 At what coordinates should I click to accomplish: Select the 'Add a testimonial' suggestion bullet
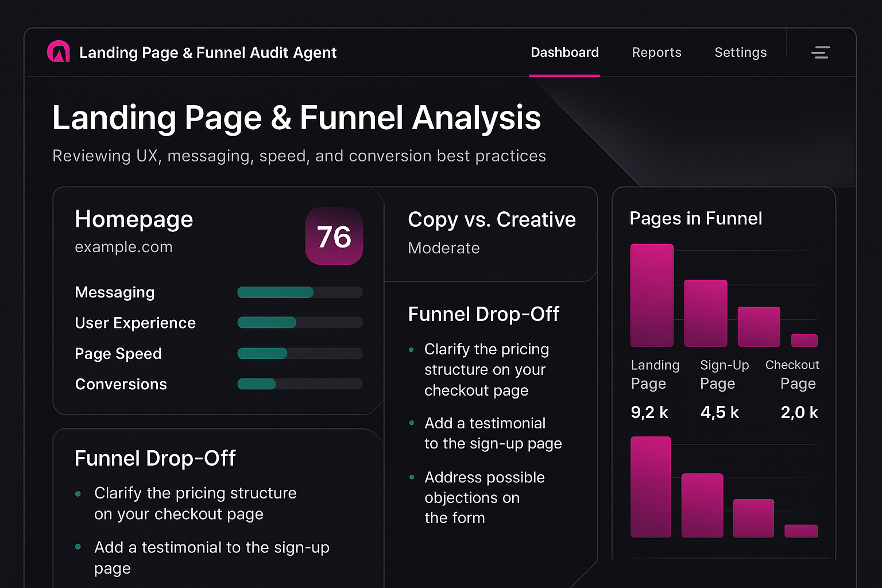(493, 433)
